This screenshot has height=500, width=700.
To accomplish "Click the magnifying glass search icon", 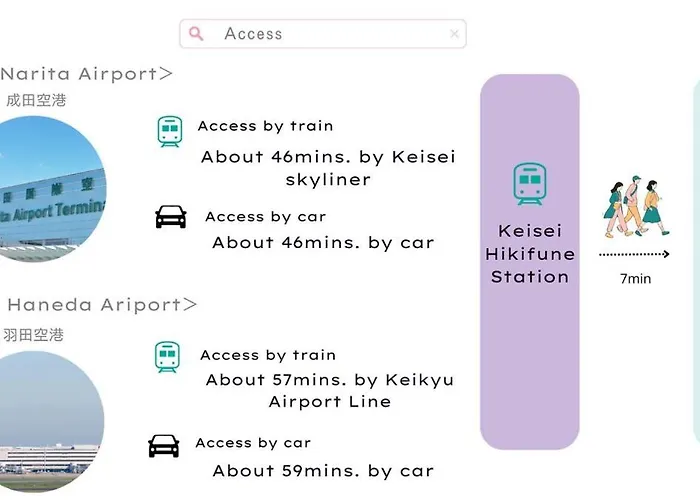I will (x=196, y=33).
